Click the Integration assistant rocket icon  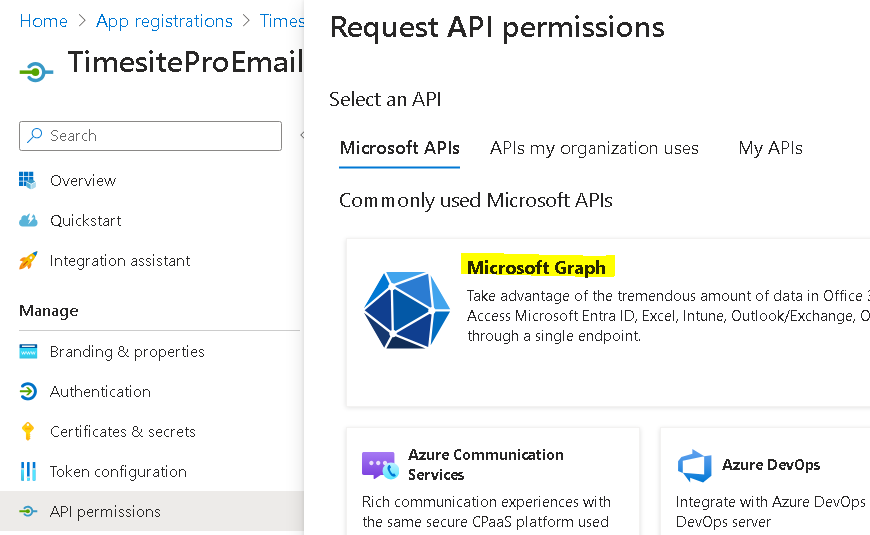28,260
